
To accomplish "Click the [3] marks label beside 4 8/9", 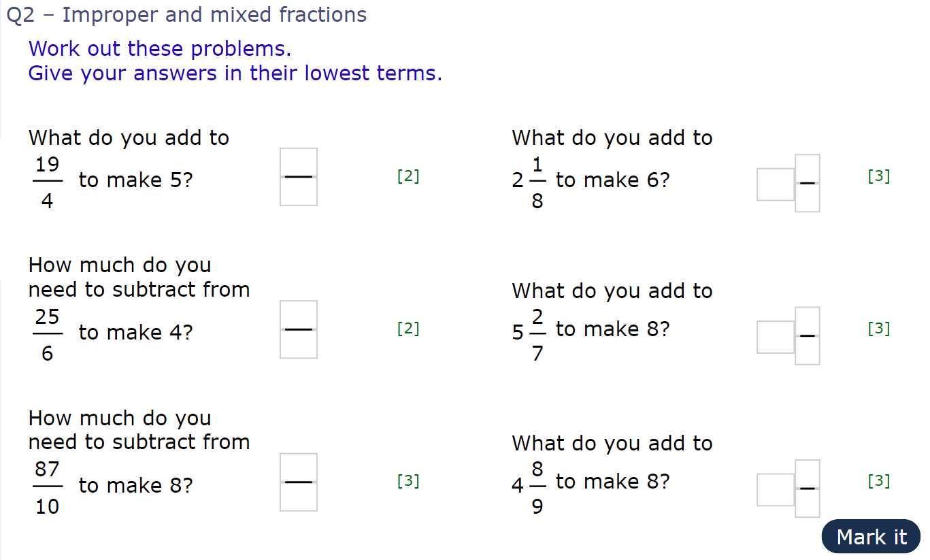I will pos(879,481).
